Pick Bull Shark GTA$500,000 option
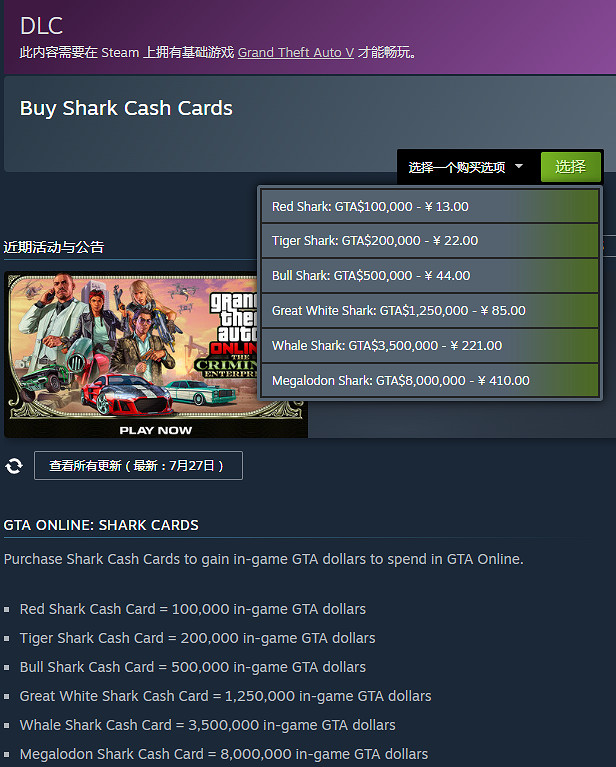The image size is (616, 767). 429,276
